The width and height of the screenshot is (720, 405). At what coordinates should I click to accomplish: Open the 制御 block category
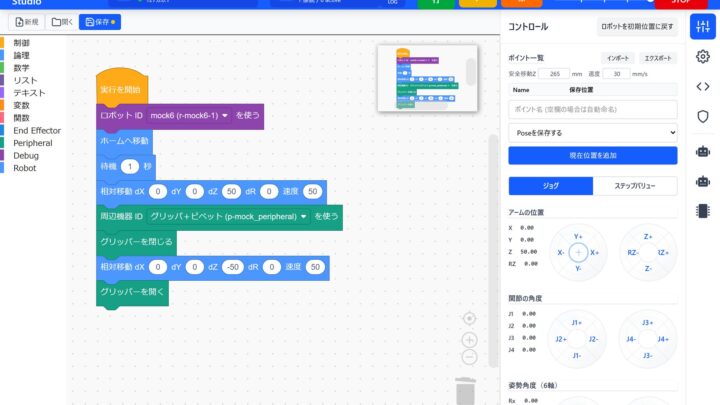tap(22, 43)
